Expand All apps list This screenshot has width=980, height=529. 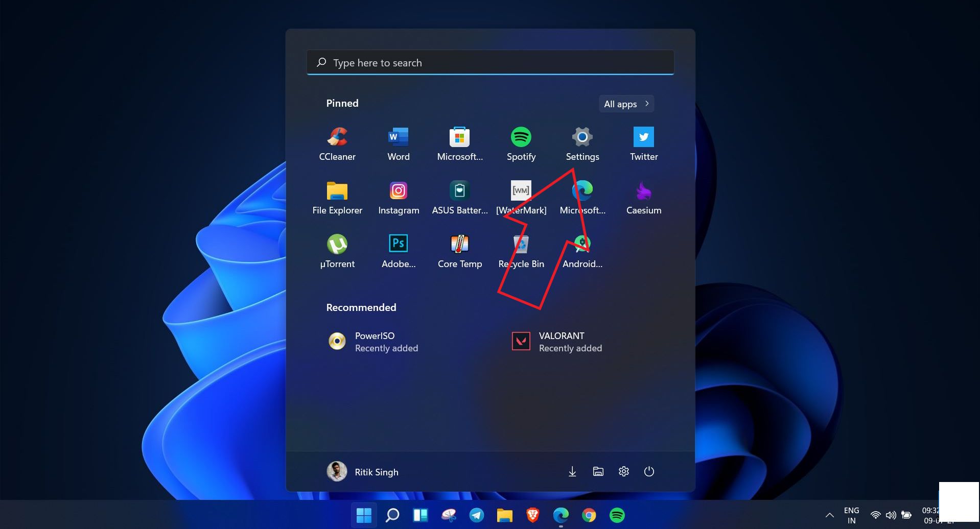click(626, 104)
